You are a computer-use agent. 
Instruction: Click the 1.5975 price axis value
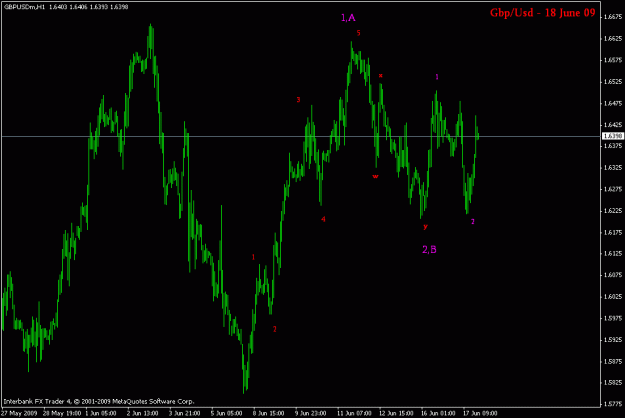point(613,318)
